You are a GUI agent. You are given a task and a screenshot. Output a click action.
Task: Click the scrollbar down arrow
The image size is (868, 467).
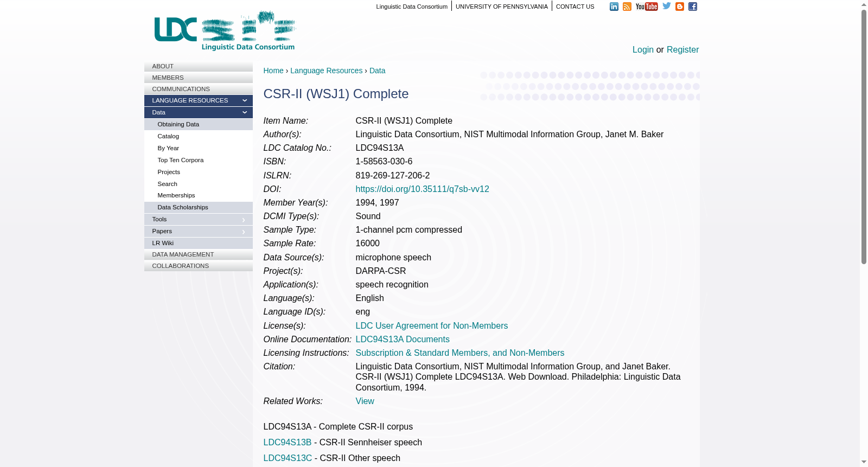pos(864,463)
